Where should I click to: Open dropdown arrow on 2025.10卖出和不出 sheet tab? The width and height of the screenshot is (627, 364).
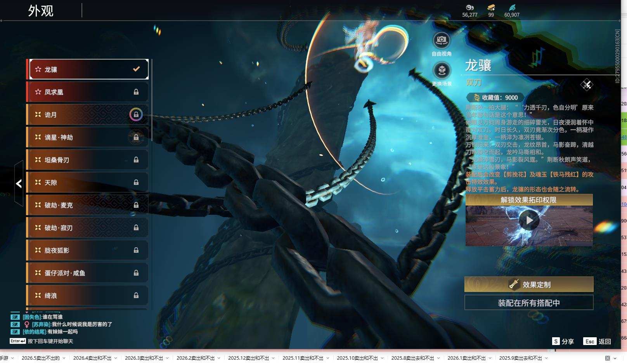tap(382, 358)
